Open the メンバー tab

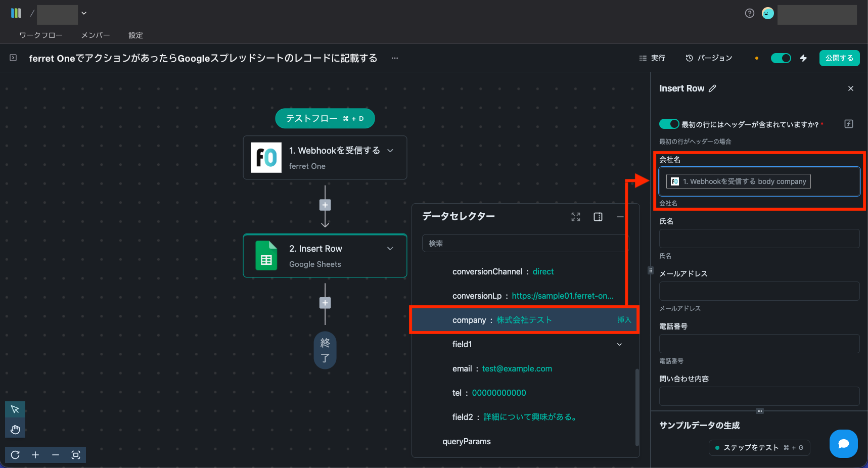pyautogui.click(x=95, y=35)
